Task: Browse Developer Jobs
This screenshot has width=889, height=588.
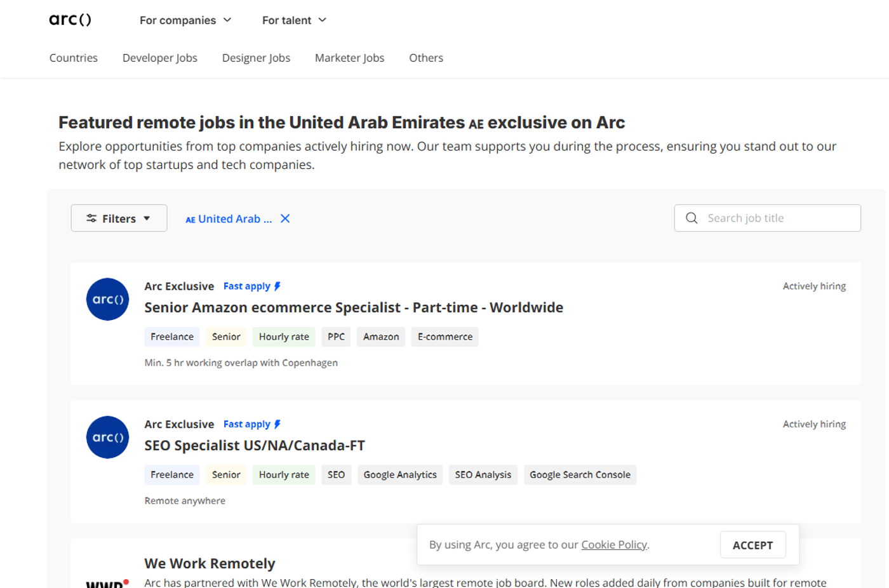Action: pyautogui.click(x=160, y=58)
